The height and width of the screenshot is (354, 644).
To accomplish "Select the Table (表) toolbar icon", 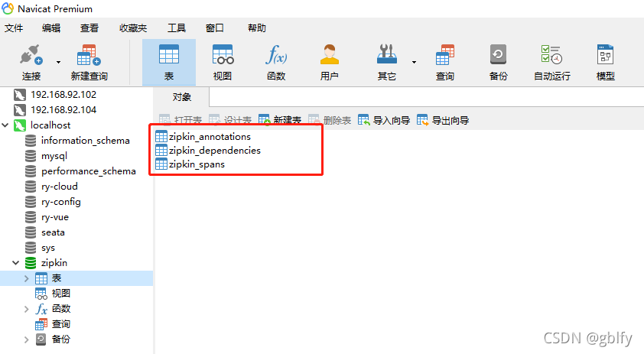I will coord(169,54).
